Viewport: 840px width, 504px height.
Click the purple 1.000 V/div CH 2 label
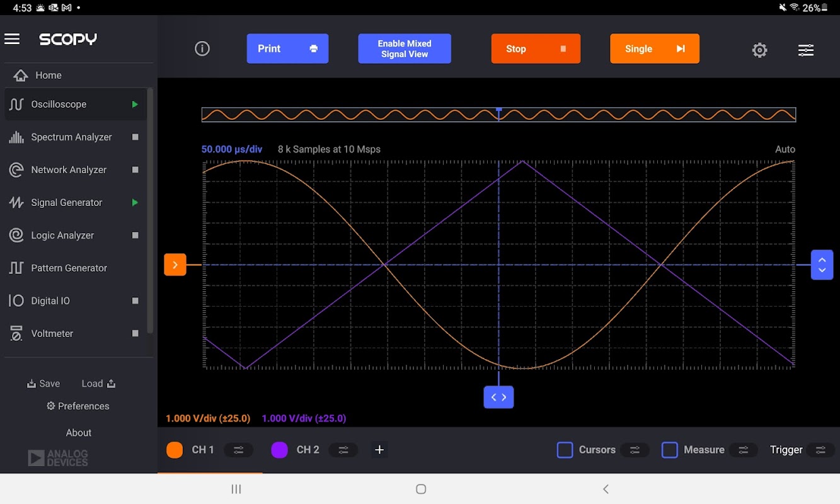pyautogui.click(x=304, y=418)
